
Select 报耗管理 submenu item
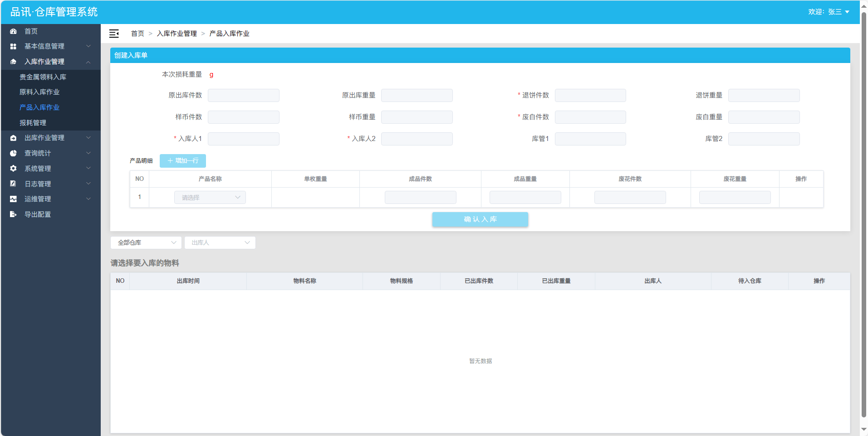(x=33, y=123)
